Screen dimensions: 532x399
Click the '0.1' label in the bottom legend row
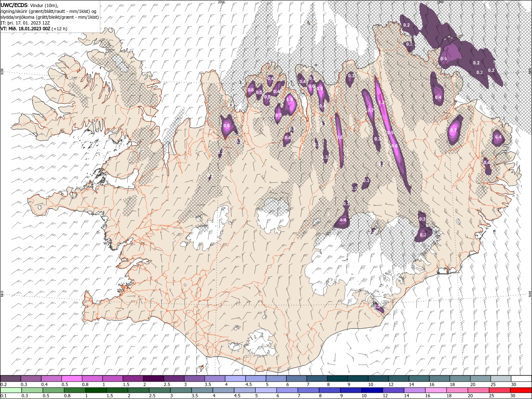tap(3, 396)
